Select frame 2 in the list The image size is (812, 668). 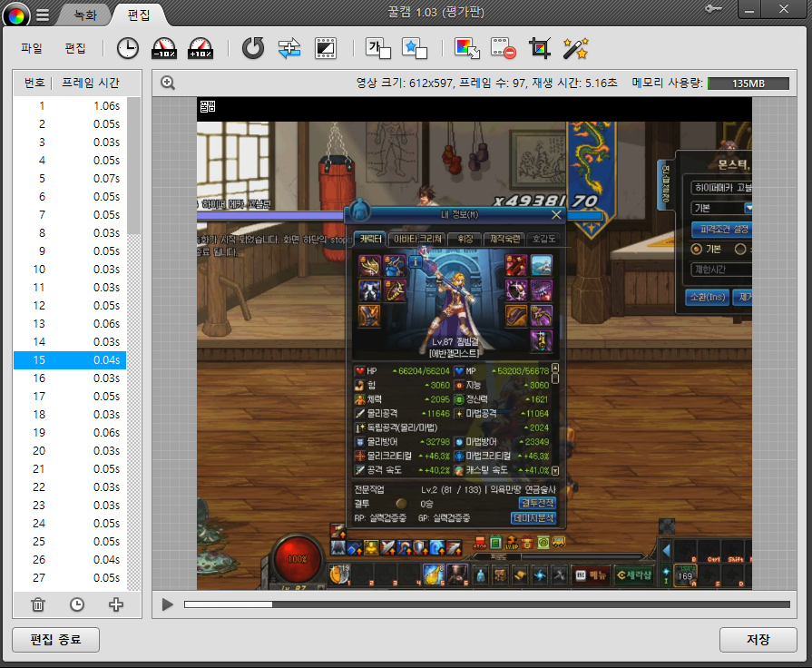[70, 123]
